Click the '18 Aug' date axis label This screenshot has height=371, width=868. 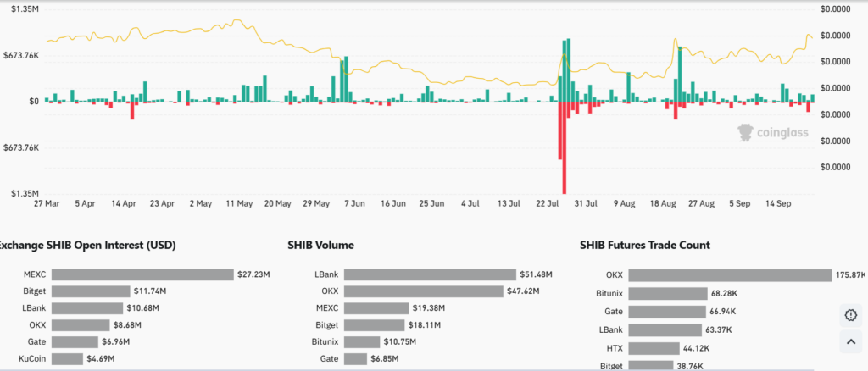(x=663, y=203)
